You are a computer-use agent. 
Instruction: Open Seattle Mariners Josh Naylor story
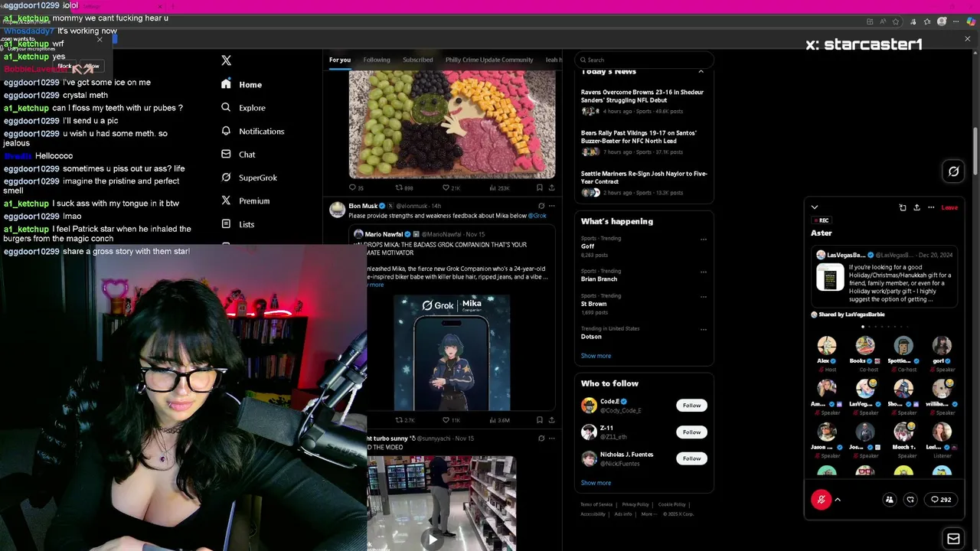(x=643, y=183)
